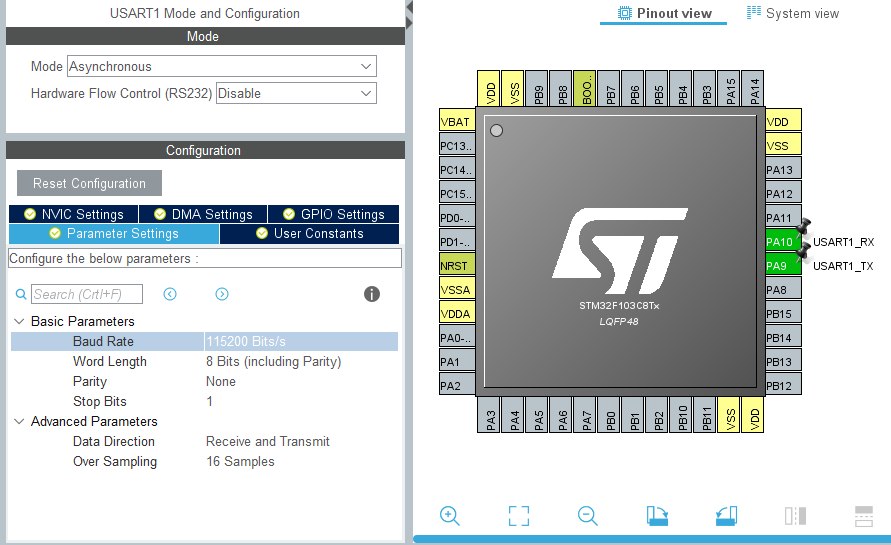Open DMA Settings tab
891x545 pixels.
203,214
